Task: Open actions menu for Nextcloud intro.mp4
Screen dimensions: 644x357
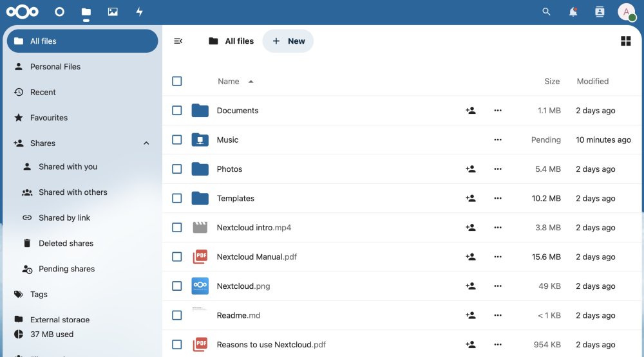Action: 498,227
